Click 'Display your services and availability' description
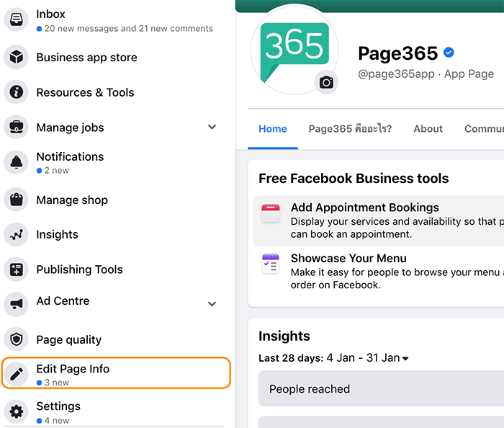The image size is (504, 428). pyautogui.click(x=397, y=228)
